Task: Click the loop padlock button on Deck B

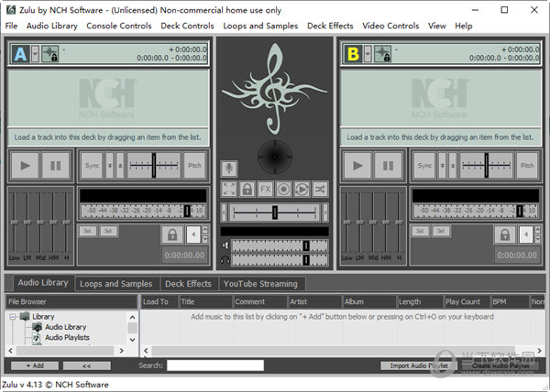Action: 505,234
